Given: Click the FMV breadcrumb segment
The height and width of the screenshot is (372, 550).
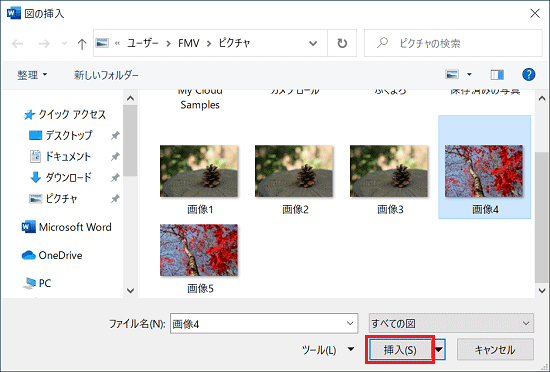Looking at the screenshot, I should point(189,43).
